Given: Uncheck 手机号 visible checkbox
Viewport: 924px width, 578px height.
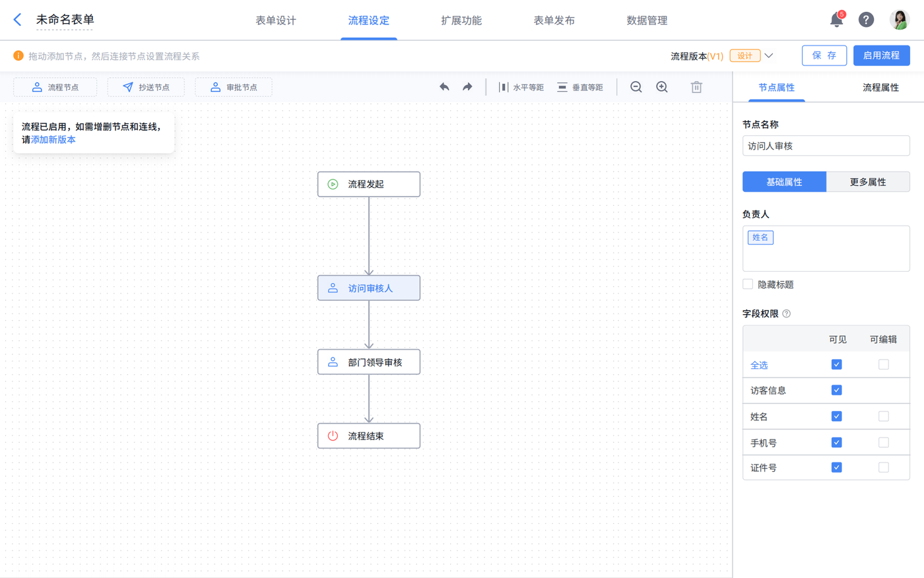Looking at the screenshot, I should pos(836,442).
